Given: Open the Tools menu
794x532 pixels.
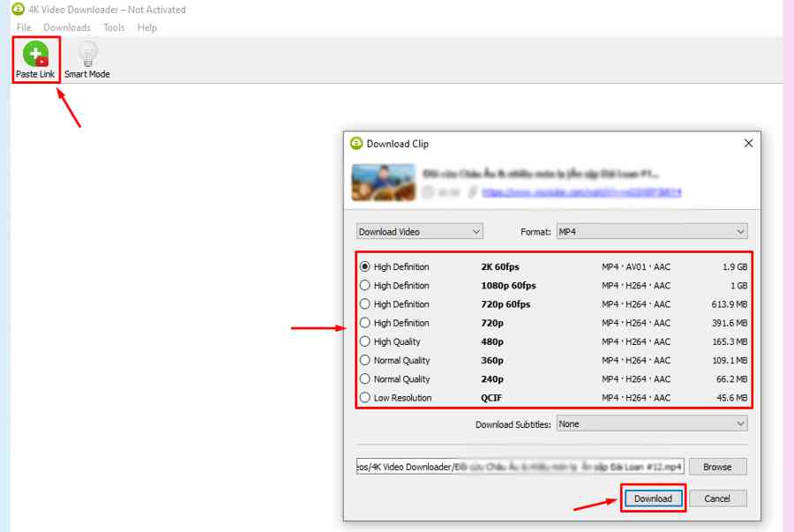Looking at the screenshot, I should click(114, 27).
